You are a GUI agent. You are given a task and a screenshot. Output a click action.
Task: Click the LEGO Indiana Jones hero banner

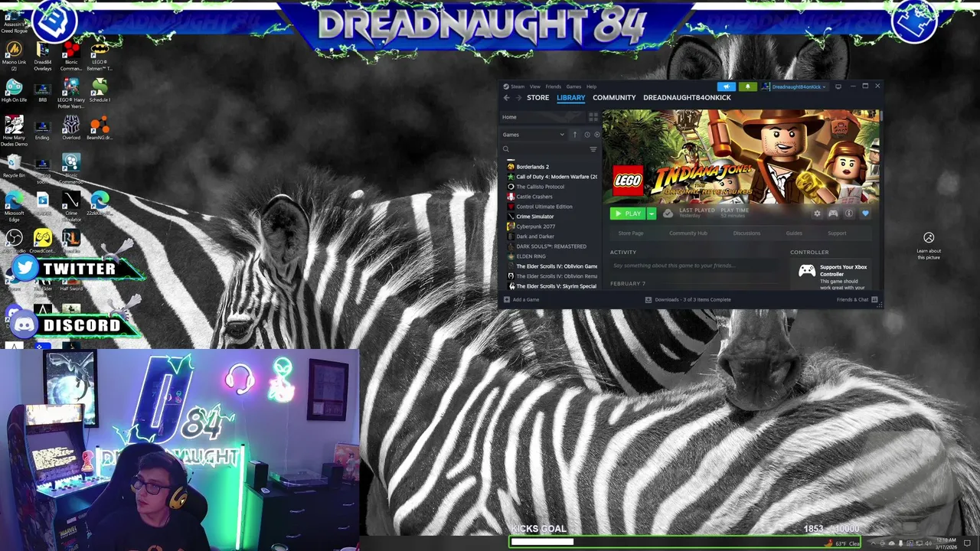(741, 157)
